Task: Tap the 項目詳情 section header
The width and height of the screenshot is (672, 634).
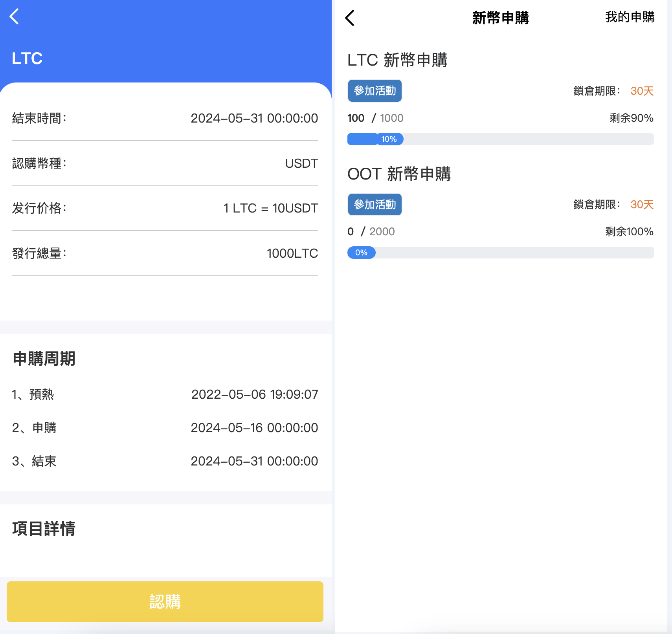Action: [44, 530]
